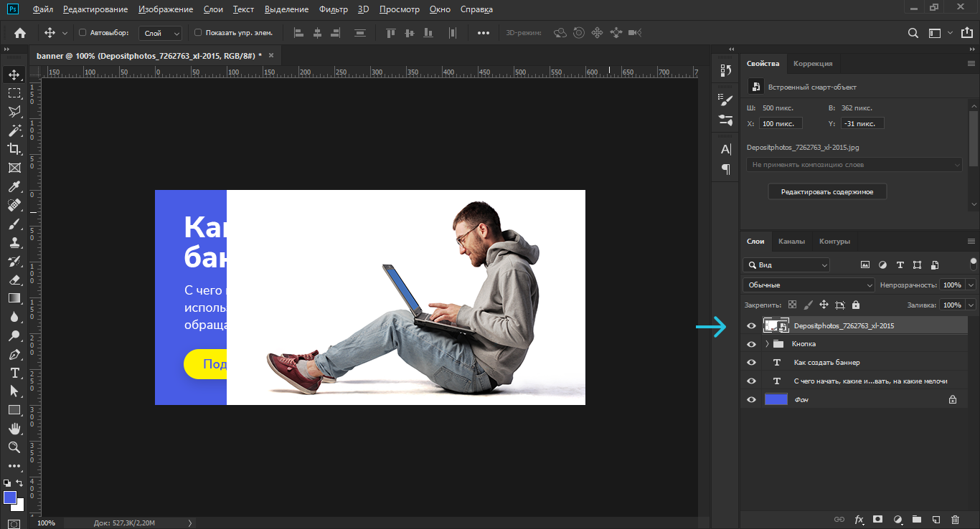This screenshot has height=529, width=980.
Task: Open the Слой auto-select dropdown
Action: click(x=161, y=33)
